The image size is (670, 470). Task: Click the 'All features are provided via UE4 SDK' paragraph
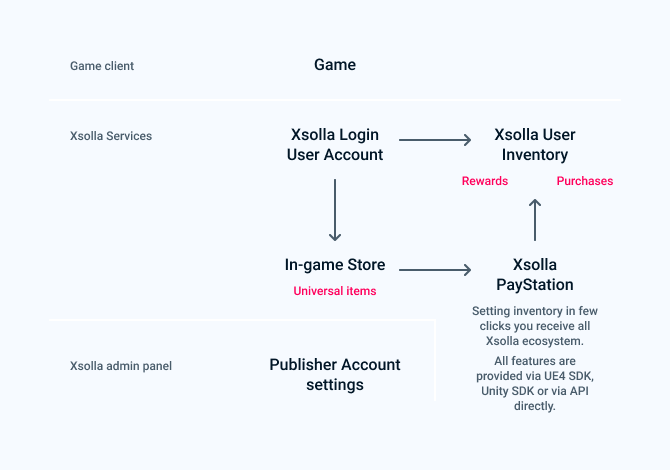pos(535,383)
